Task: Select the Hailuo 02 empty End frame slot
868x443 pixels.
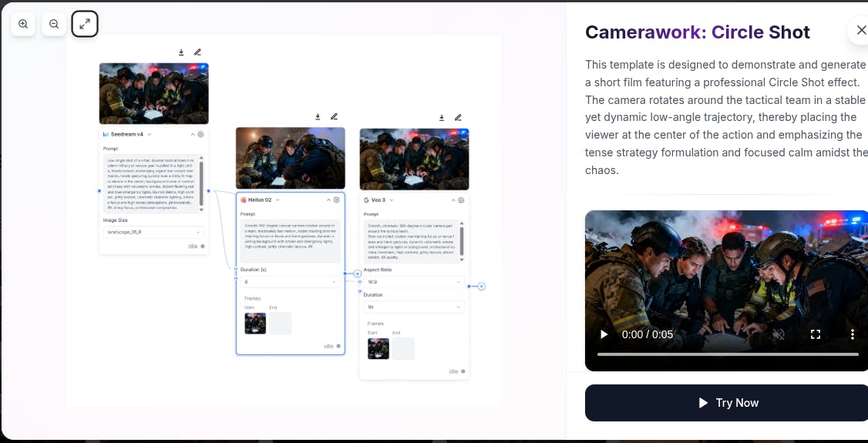Action: 280,324
